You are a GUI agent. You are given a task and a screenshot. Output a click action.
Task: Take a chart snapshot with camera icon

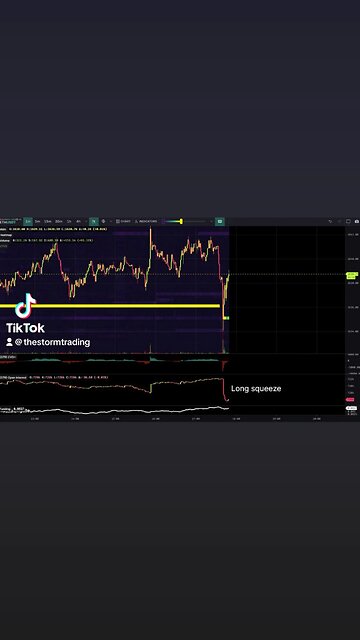pyautogui.click(x=357, y=221)
